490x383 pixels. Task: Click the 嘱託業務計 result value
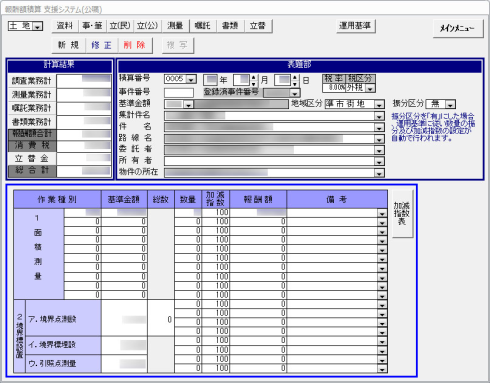84,108
